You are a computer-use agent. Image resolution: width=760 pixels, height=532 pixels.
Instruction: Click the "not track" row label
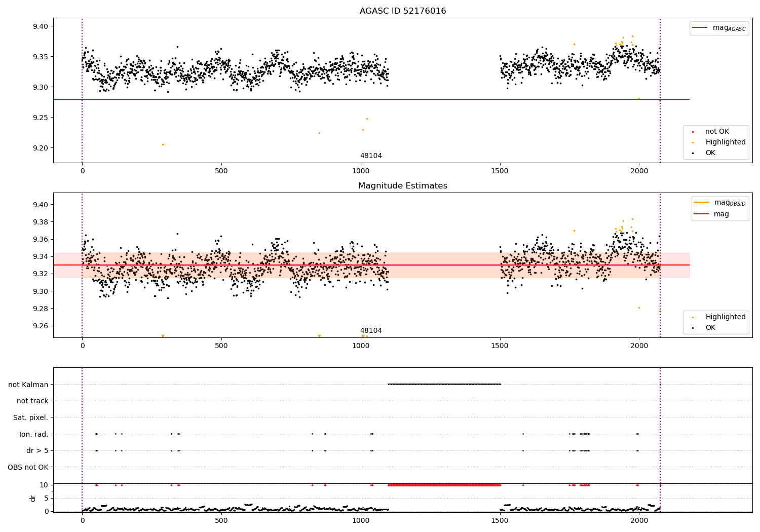32,401
